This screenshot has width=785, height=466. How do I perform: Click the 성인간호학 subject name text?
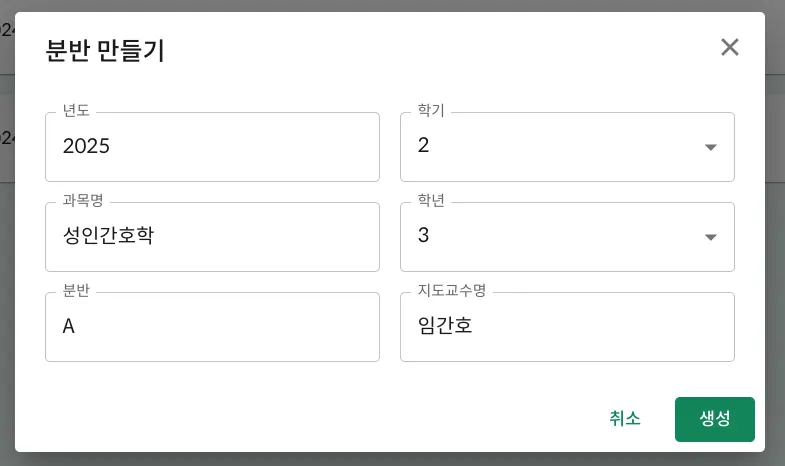(108, 236)
